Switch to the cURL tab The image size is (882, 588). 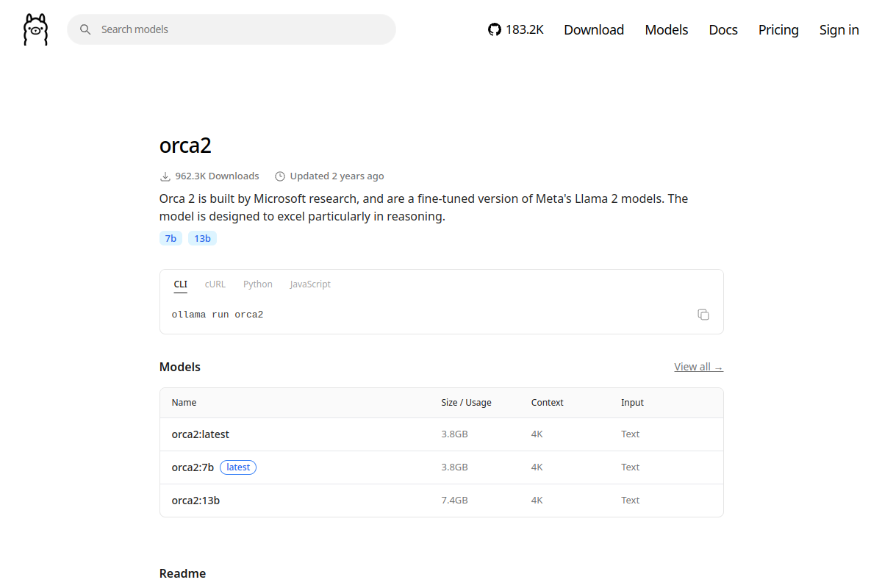point(215,284)
